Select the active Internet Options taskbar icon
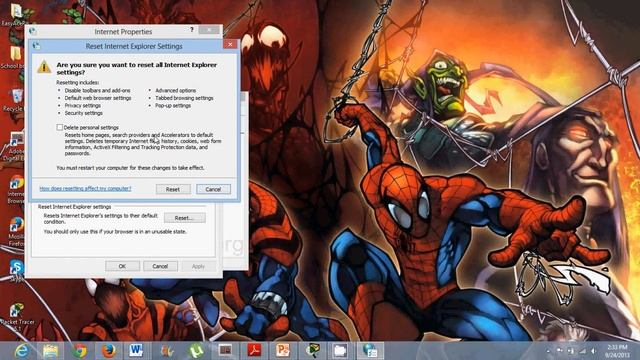 pyautogui.click(x=370, y=350)
